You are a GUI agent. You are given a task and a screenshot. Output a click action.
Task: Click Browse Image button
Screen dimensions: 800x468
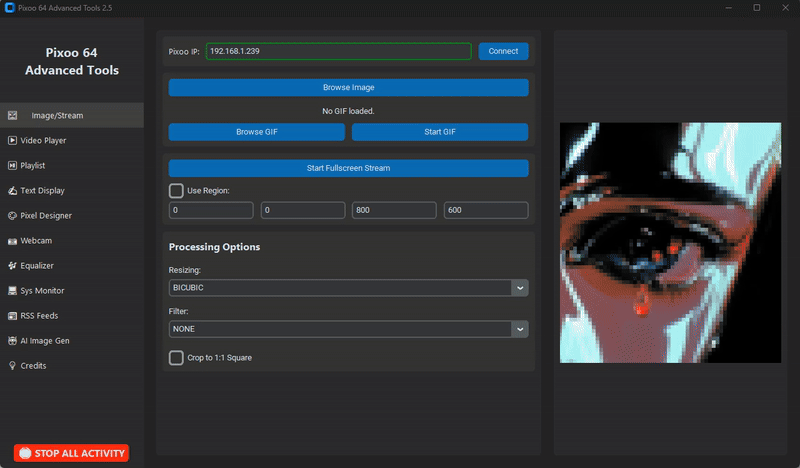point(348,87)
